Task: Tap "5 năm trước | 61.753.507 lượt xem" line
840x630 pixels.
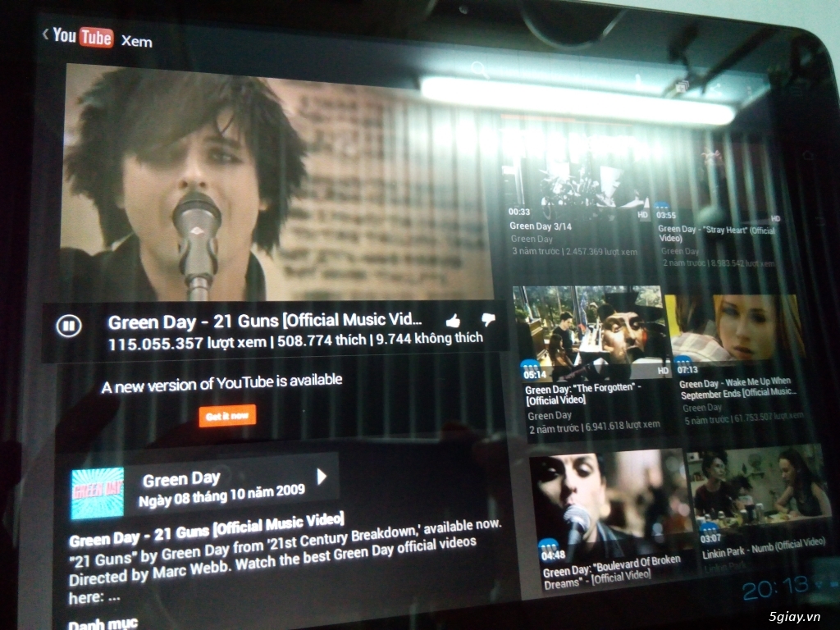Action: point(743,418)
